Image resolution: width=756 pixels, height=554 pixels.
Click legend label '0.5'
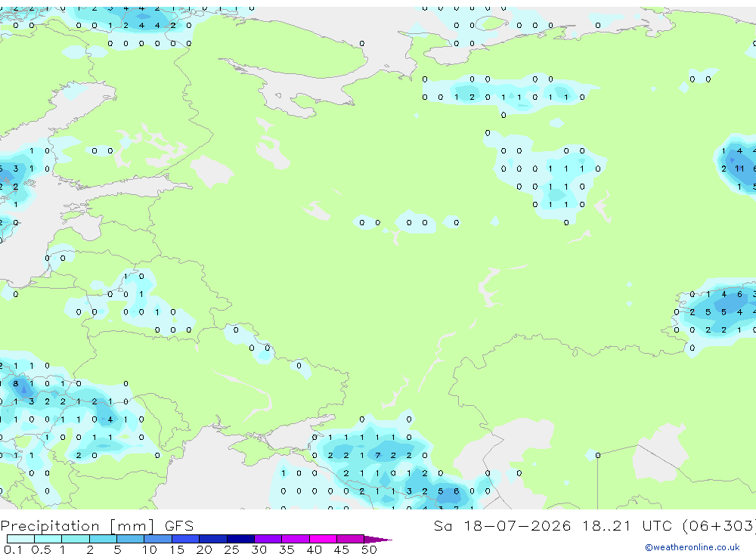[41, 549]
